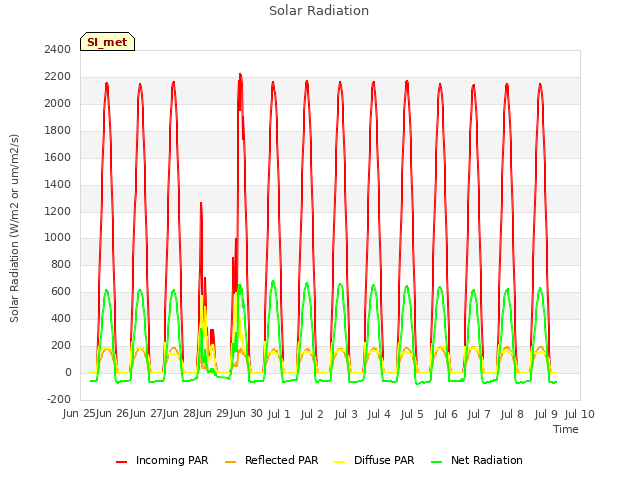Click the 600 y-axis tick label
Screen dimensions: 640x480
pos(61,291)
